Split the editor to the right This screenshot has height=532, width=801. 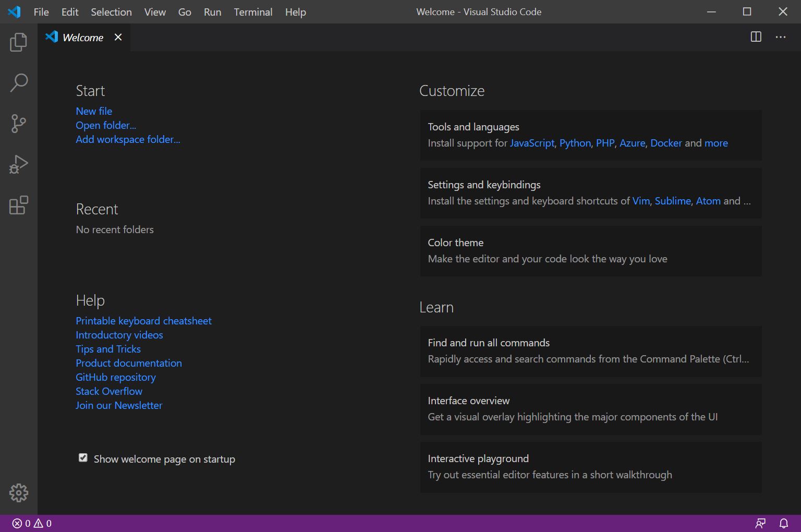[756, 37]
